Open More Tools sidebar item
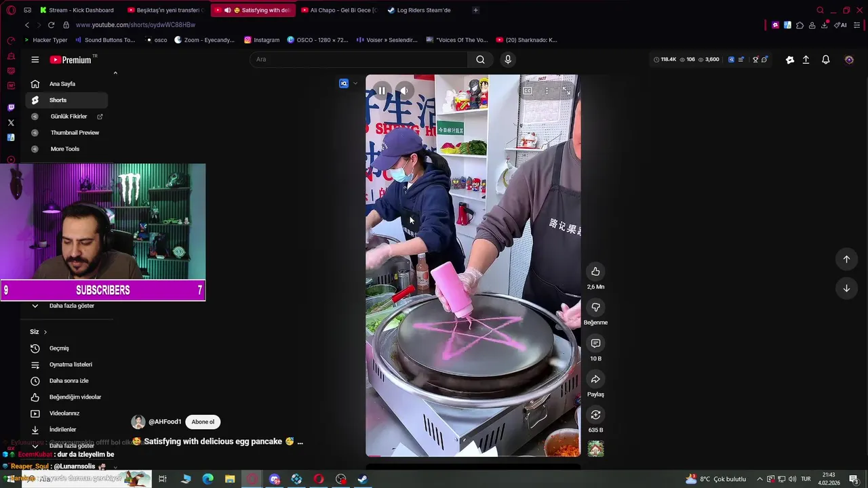868x488 pixels. pos(66,149)
